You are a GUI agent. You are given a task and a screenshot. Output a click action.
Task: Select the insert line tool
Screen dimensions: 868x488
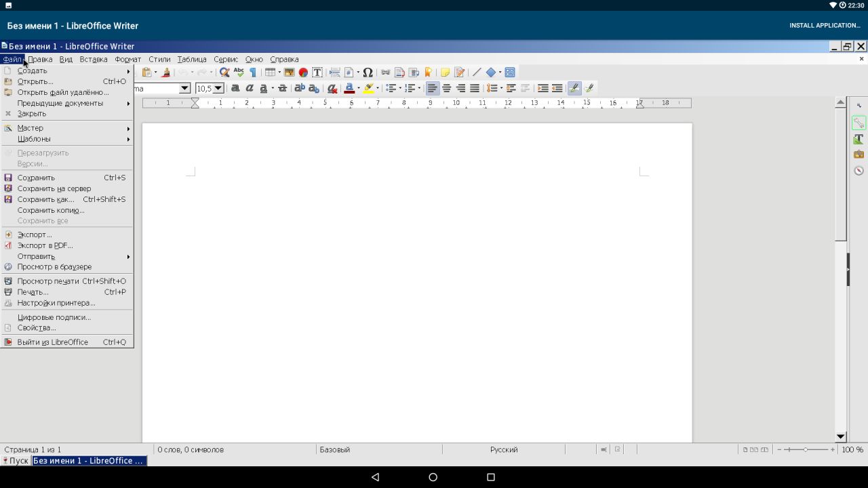477,73
